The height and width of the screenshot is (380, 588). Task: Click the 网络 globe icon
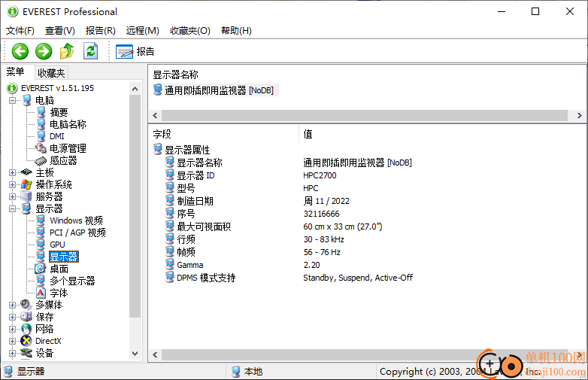point(26,329)
